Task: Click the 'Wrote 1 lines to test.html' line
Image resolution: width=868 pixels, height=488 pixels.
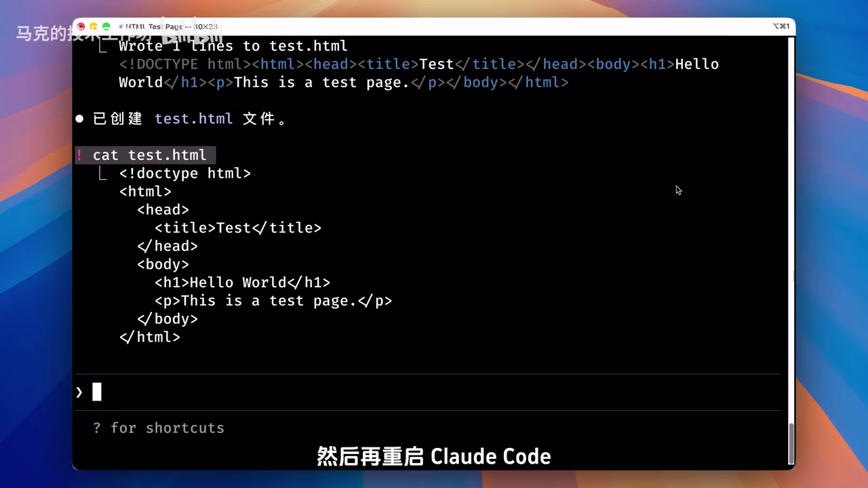Action: [x=233, y=46]
